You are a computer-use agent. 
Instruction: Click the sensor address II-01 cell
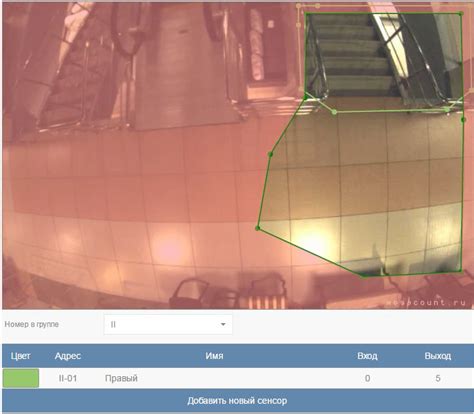click(x=68, y=378)
